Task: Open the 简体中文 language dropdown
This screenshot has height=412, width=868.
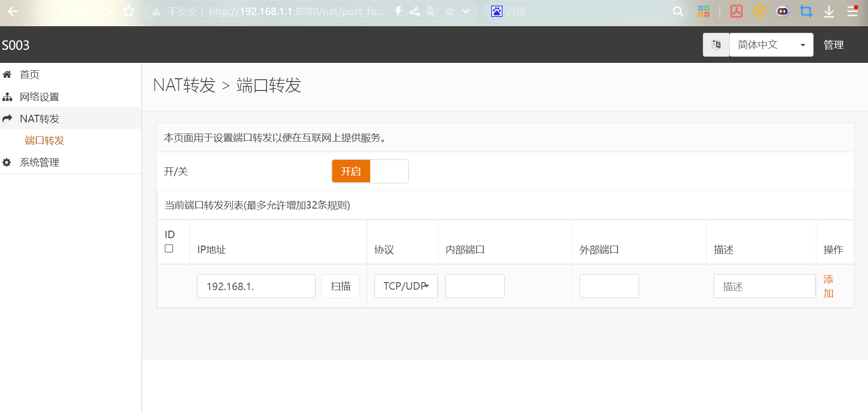Action: [x=771, y=45]
